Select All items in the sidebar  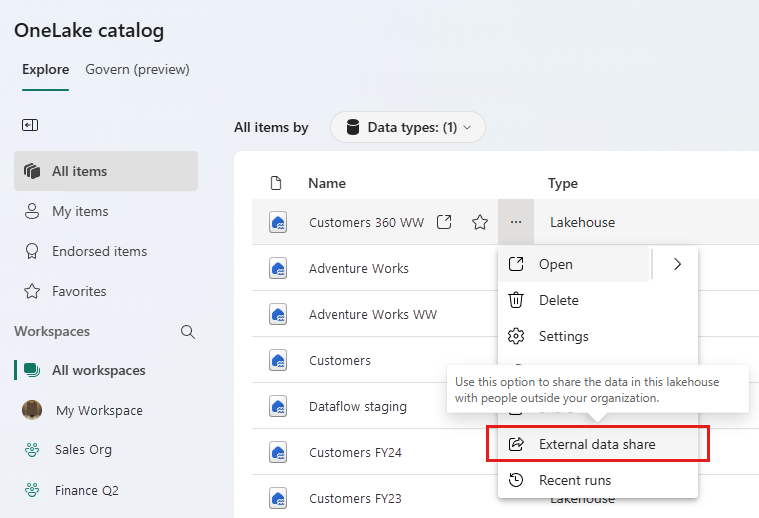coord(106,171)
